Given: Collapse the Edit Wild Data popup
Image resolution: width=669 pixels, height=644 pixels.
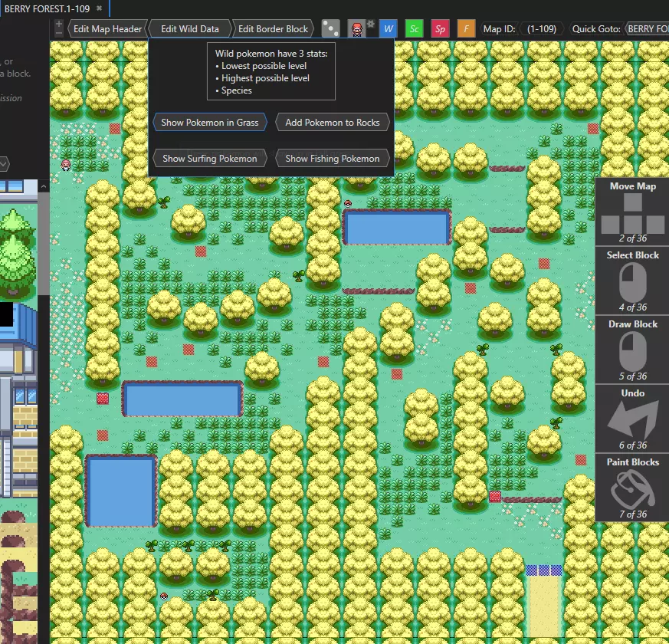Looking at the screenshot, I should tap(190, 29).
